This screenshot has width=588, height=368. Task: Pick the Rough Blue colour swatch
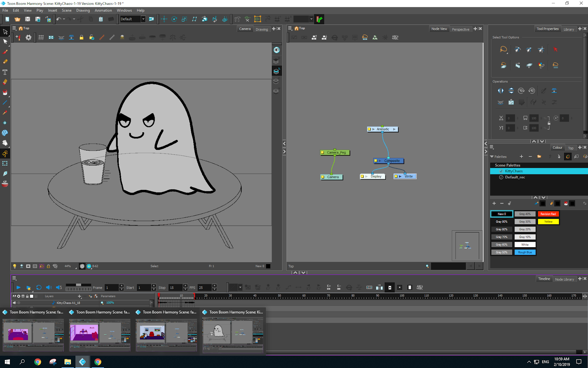(x=525, y=252)
